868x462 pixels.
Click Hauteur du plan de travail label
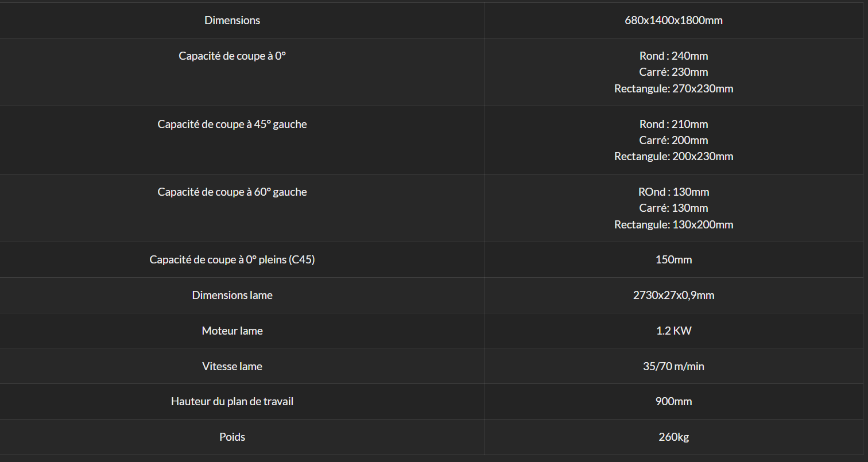(x=232, y=402)
